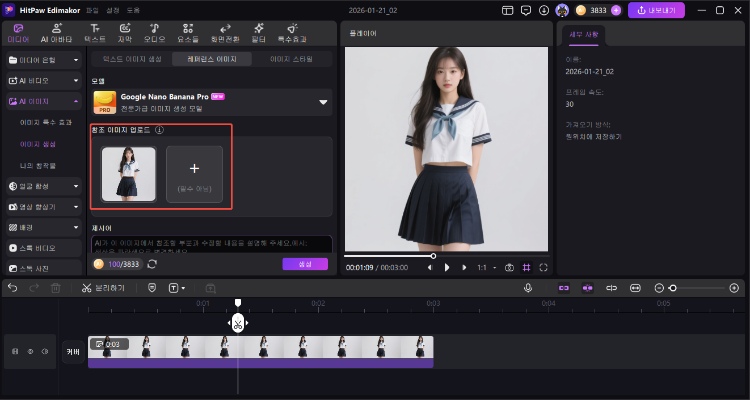This screenshot has height=400, width=750.
Task: Switch to the 텍스트 이미지 생성 tab
Action: [x=132, y=59]
